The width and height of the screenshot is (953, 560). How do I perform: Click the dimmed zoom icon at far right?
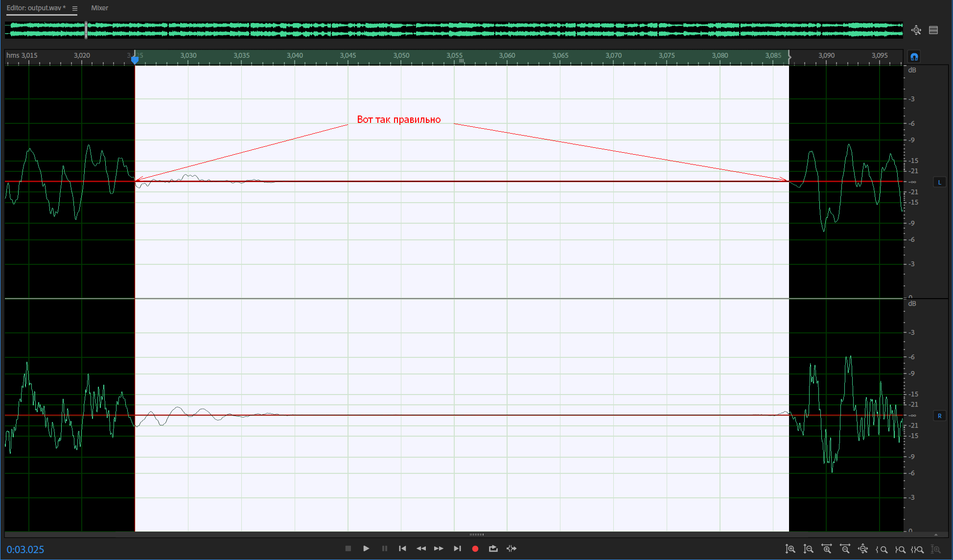[x=936, y=550]
